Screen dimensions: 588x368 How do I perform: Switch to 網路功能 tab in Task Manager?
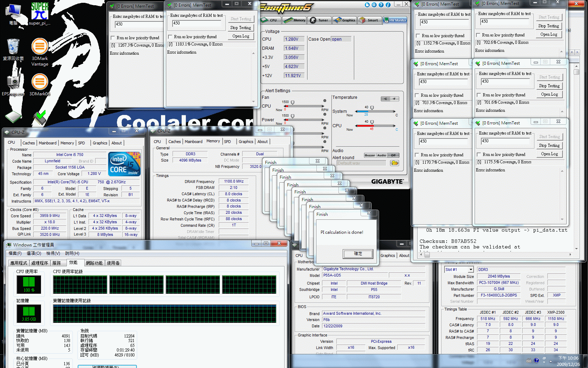[x=94, y=263]
